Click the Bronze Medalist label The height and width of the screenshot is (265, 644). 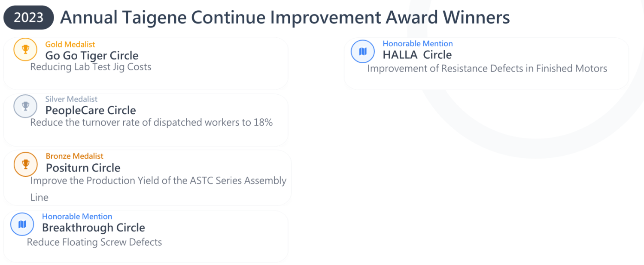coord(75,156)
